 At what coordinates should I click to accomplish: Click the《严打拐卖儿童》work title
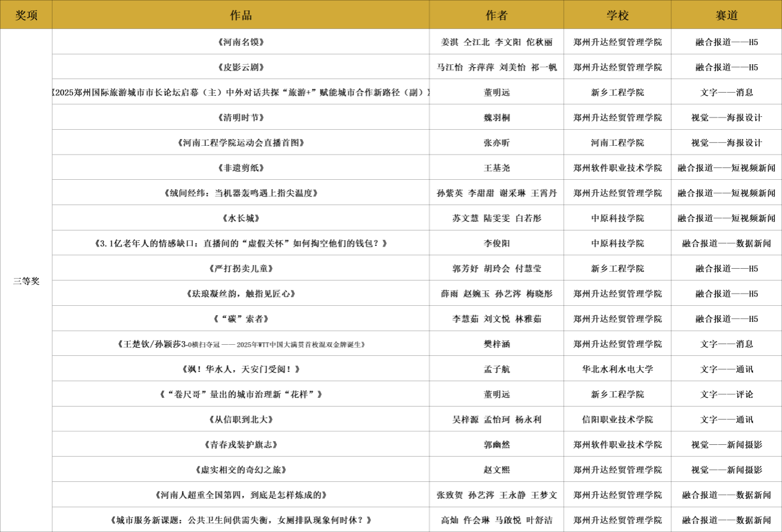pyautogui.click(x=240, y=269)
